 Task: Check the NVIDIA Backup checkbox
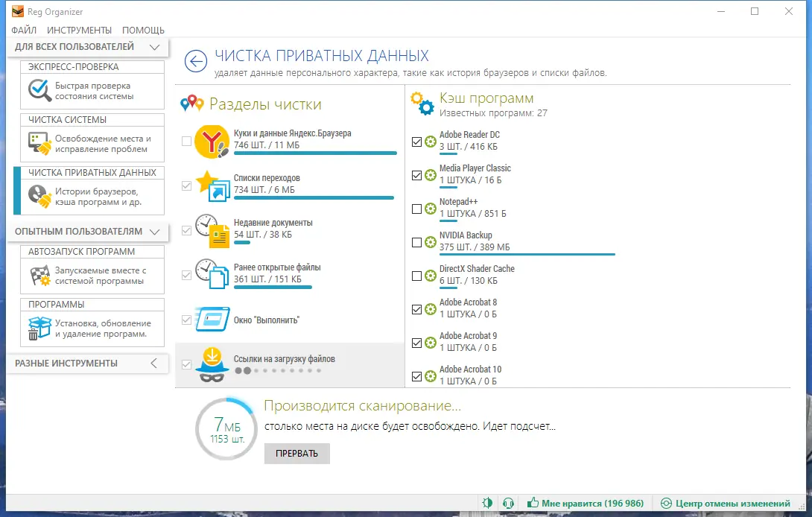(x=417, y=242)
